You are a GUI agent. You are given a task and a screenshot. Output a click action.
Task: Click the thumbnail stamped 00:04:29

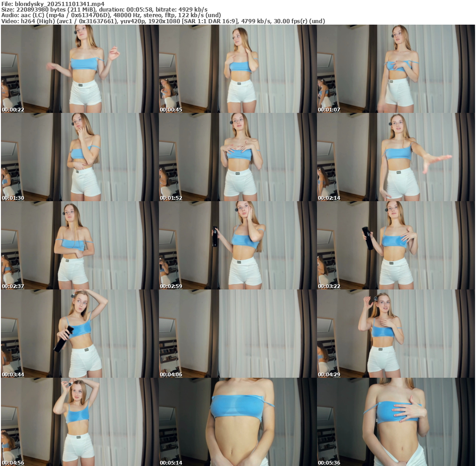coord(396,334)
